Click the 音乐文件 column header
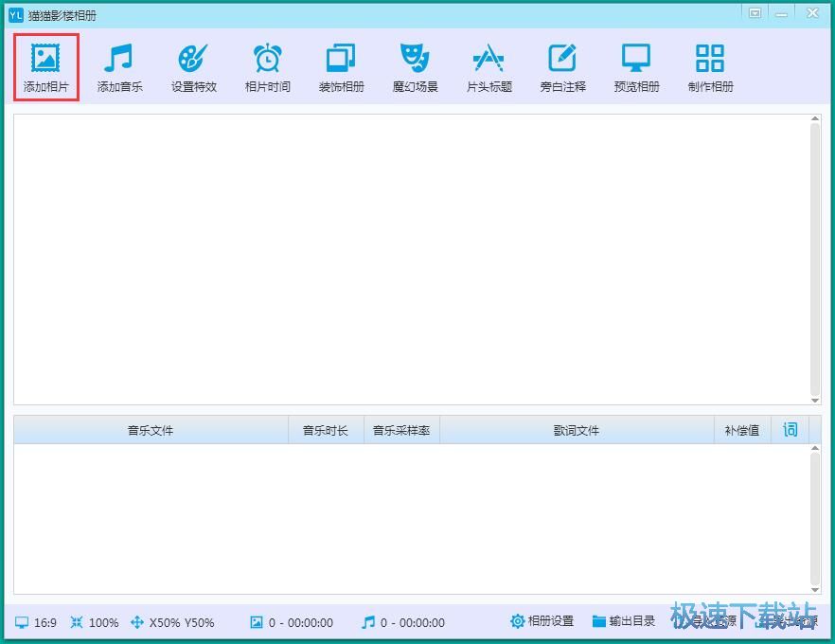Image resolution: width=835 pixels, height=644 pixels. tap(151, 431)
